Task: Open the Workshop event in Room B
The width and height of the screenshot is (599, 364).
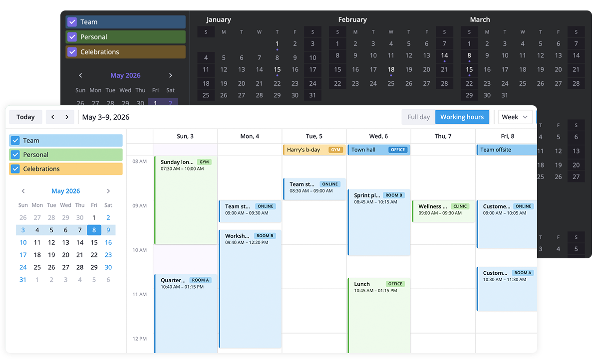Action: (250, 289)
